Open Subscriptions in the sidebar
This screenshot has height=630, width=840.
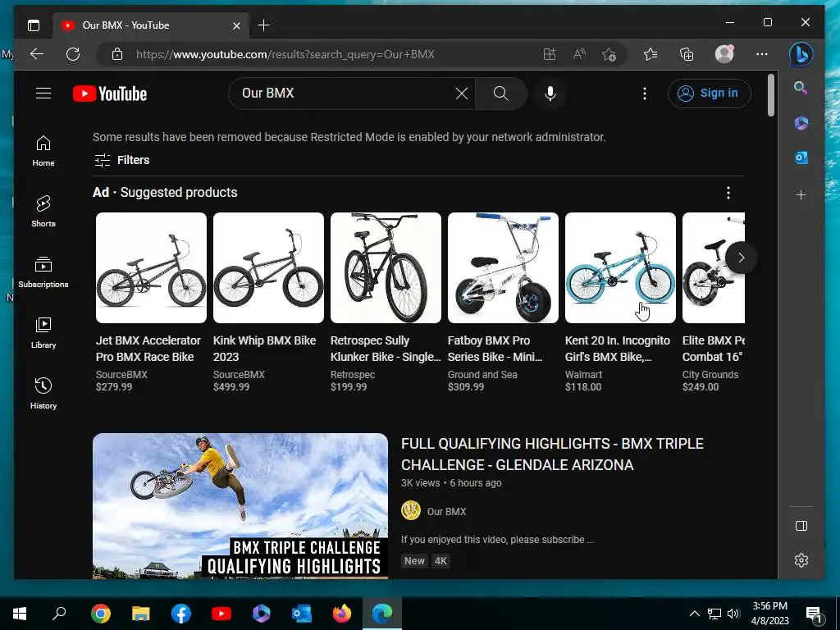[x=43, y=272]
